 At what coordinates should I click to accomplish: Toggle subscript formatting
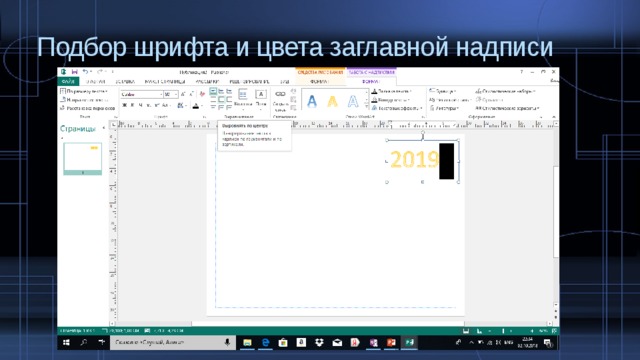tap(149, 105)
